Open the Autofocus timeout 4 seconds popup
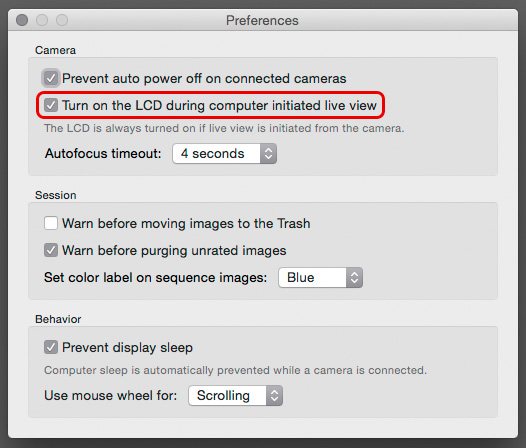 [x=224, y=154]
